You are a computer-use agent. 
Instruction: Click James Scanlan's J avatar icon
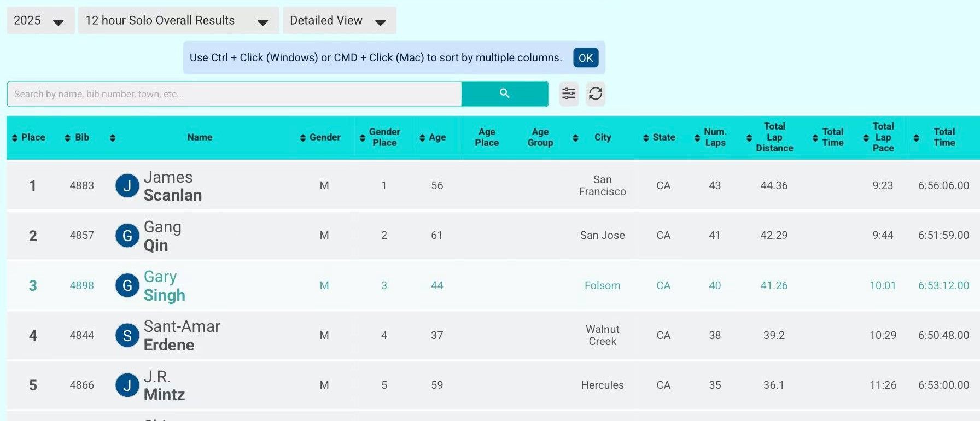(127, 186)
